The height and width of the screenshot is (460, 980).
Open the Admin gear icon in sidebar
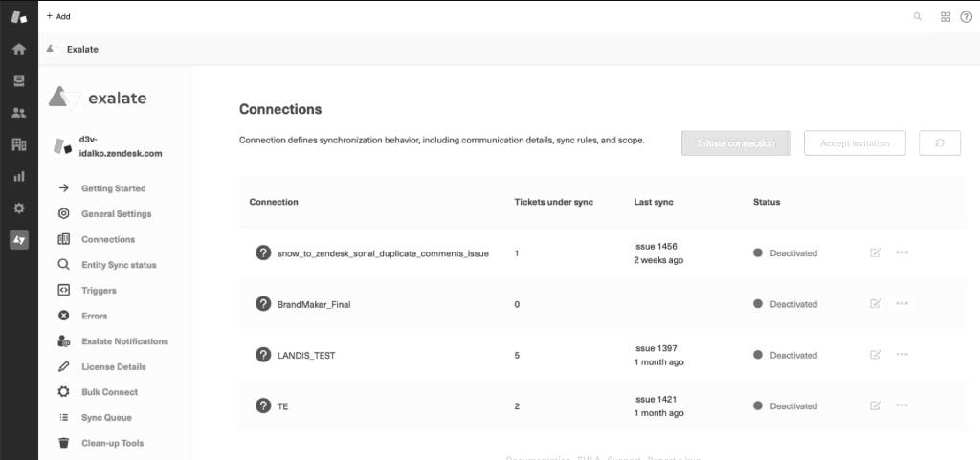pyautogui.click(x=19, y=208)
